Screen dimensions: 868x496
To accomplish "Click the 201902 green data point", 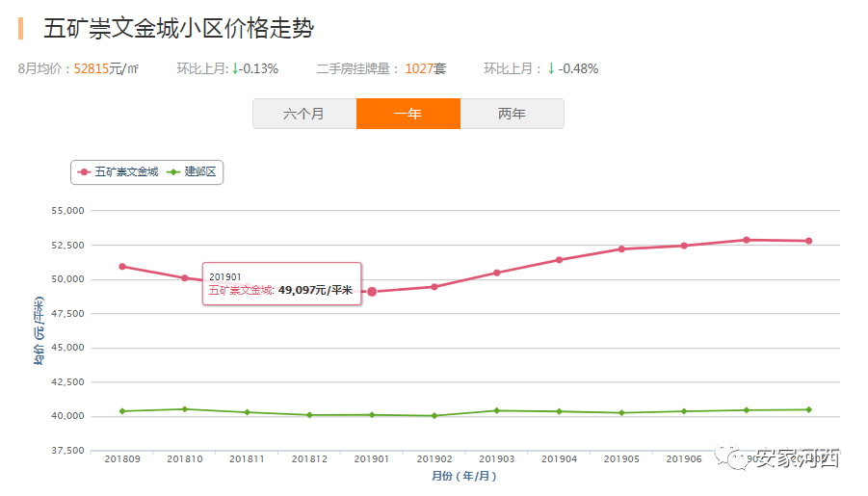I will pos(434,416).
